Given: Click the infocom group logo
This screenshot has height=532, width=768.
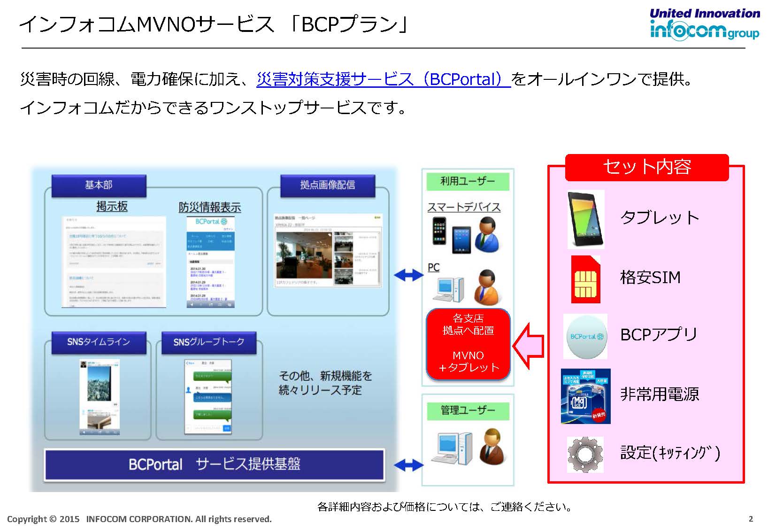Looking at the screenshot, I should click(705, 24).
